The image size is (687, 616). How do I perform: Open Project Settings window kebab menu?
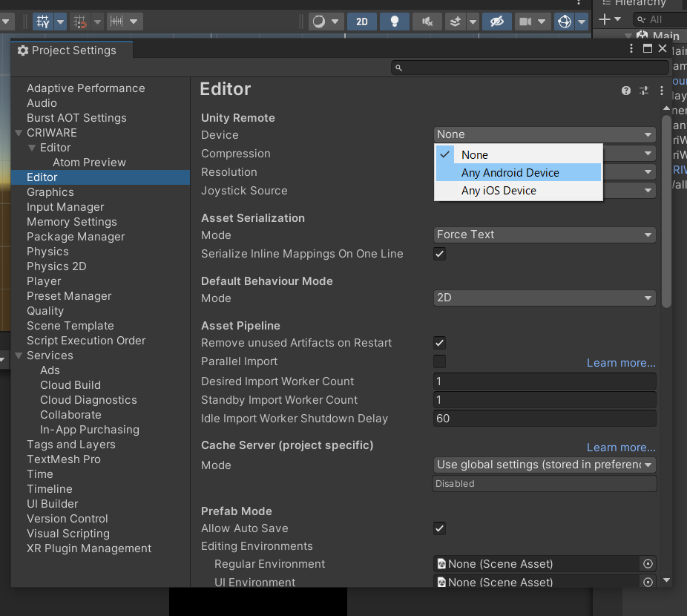631,48
